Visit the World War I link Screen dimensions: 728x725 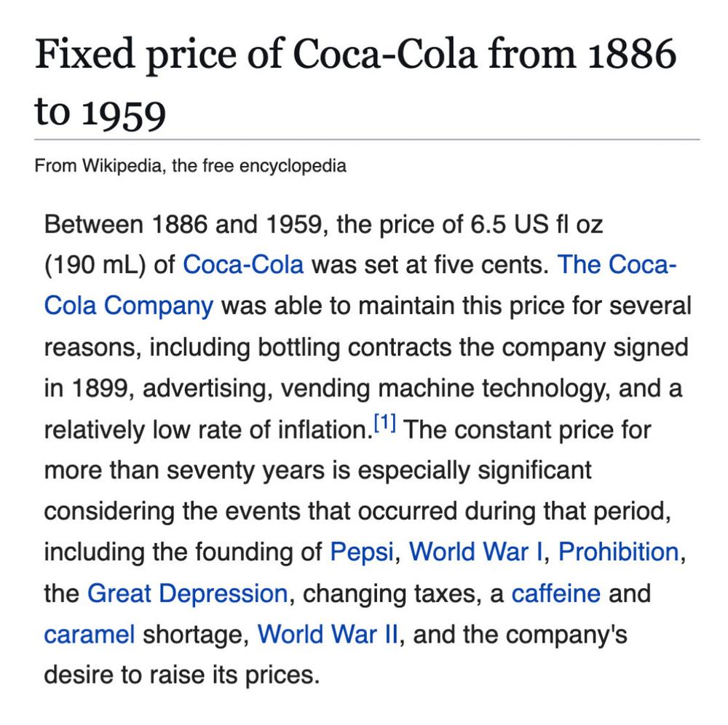tap(475, 552)
